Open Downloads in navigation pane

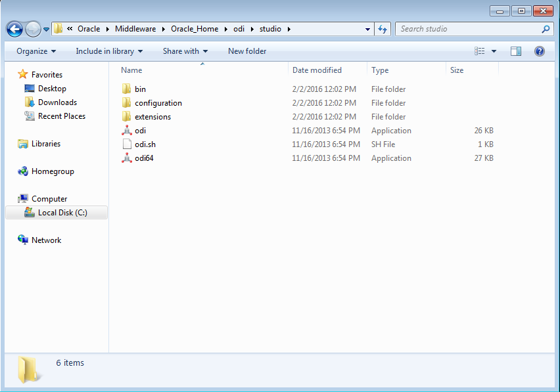click(x=57, y=102)
